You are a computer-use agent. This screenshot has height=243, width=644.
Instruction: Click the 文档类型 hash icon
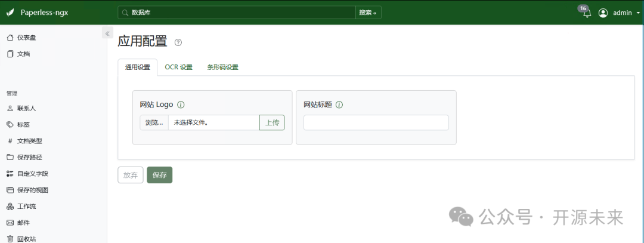pyautogui.click(x=10, y=141)
